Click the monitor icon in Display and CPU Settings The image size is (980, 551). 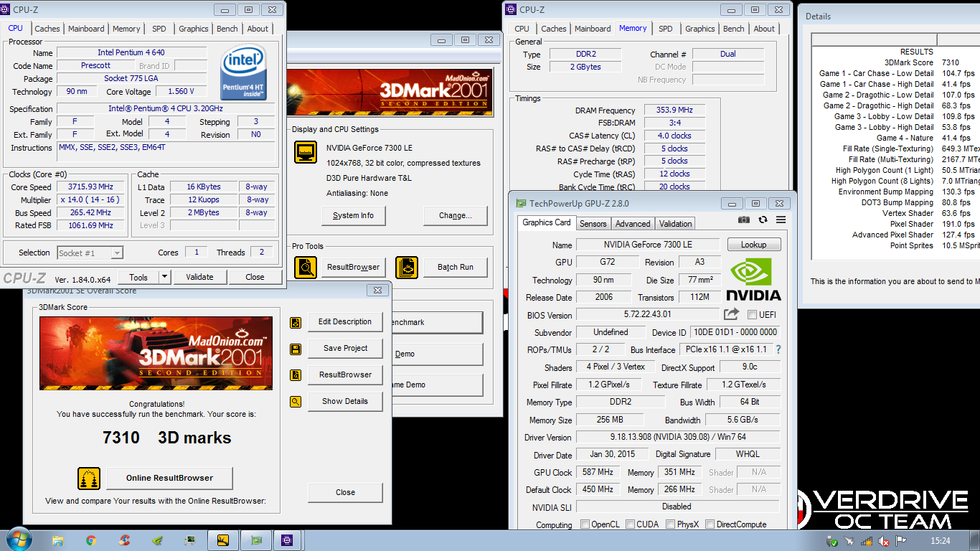coord(306,152)
